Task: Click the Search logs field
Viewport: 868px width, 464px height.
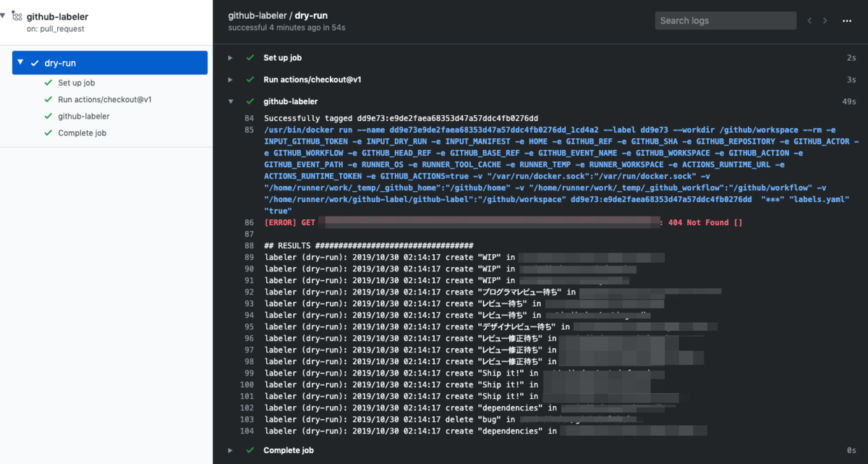Action: pos(724,21)
